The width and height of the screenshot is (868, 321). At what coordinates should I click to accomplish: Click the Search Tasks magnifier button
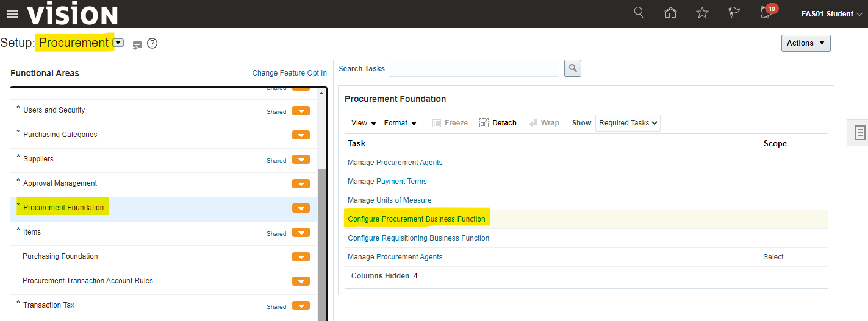coord(572,68)
